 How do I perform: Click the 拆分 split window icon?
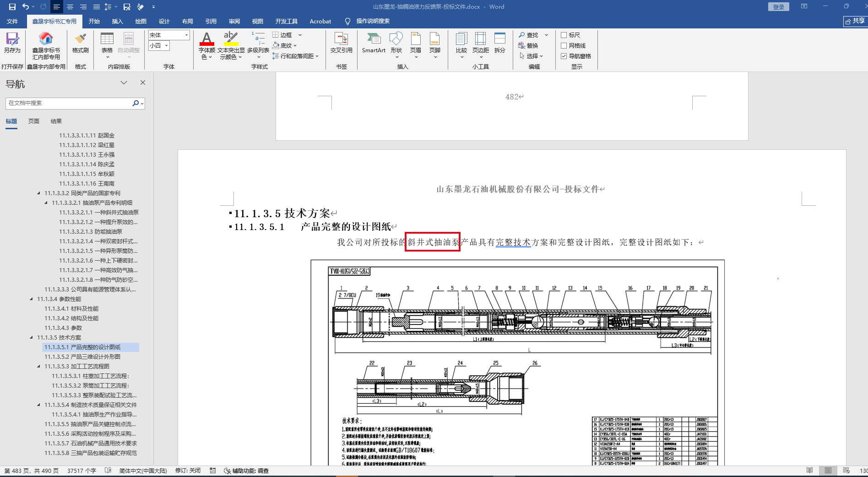[x=500, y=43]
